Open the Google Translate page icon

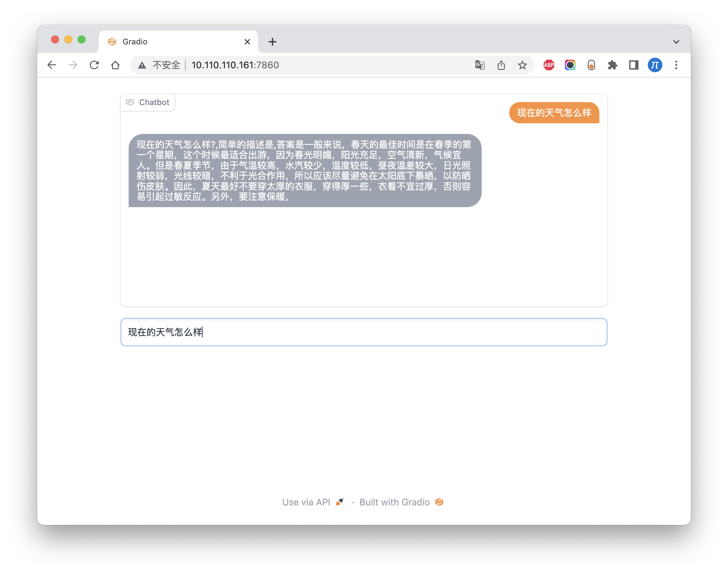click(480, 65)
